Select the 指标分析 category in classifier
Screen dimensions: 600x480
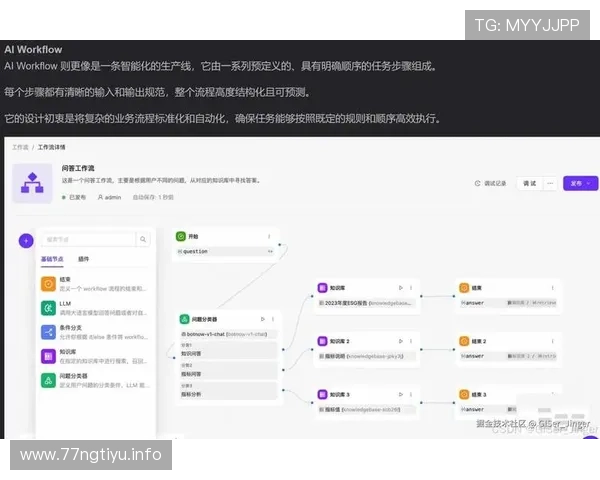tap(228, 391)
